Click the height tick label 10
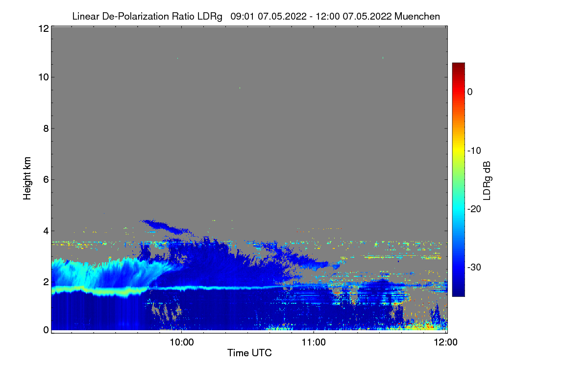Image resolution: width=588 pixels, height=392 pixels. [43, 77]
